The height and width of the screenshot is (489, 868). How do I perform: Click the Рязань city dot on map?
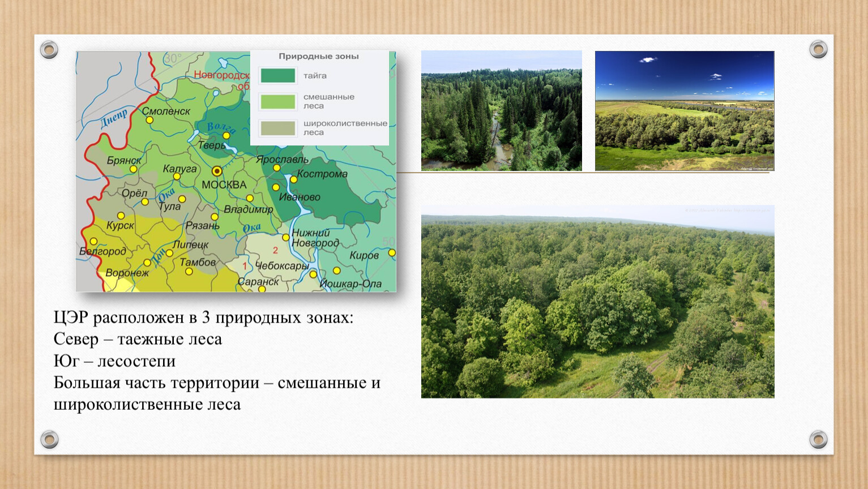[x=215, y=217]
